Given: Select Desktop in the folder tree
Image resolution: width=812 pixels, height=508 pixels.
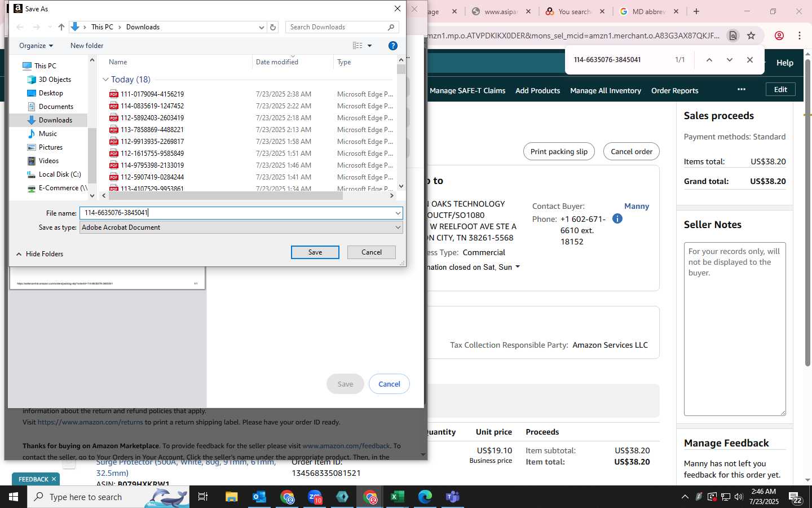Looking at the screenshot, I should [x=51, y=93].
